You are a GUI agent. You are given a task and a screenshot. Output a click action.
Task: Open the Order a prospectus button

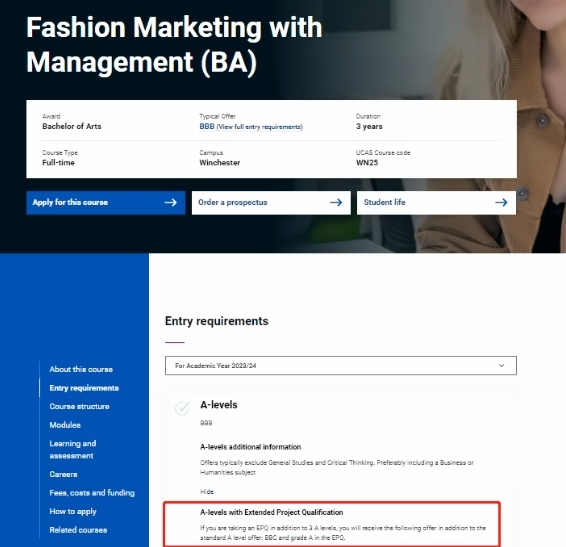[x=271, y=203]
